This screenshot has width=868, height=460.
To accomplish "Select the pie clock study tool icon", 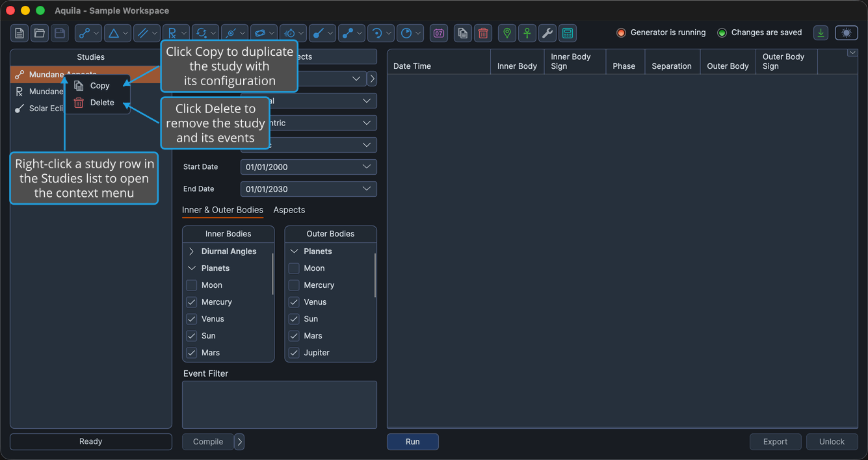I will click(406, 33).
